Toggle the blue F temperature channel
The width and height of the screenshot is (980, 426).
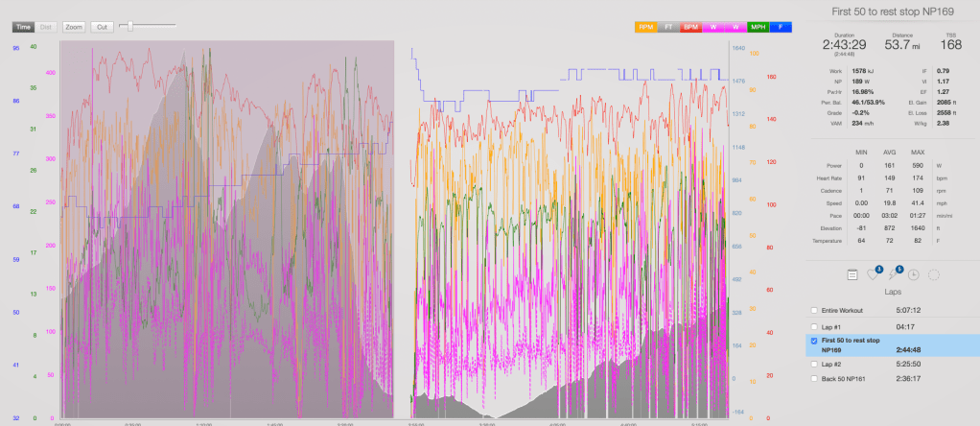click(780, 27)
